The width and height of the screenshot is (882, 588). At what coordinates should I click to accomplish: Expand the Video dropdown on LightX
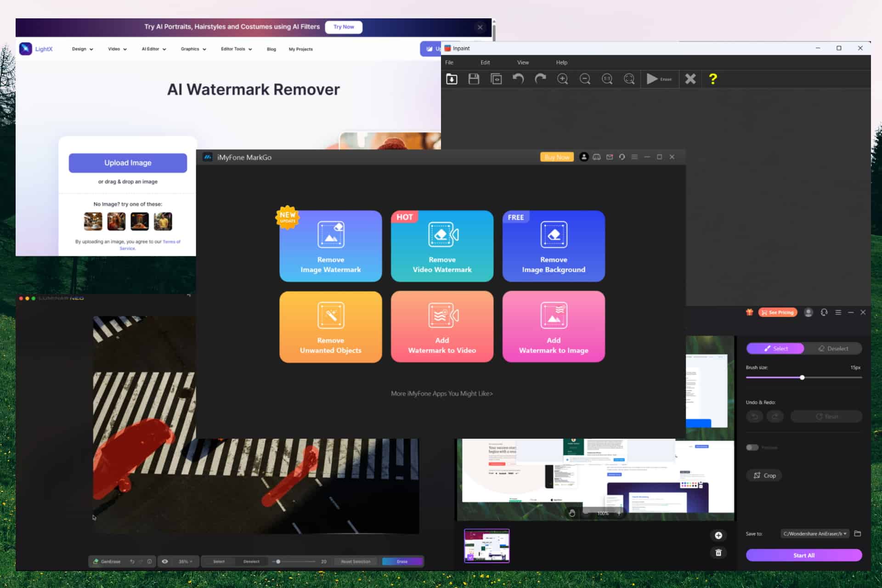[x=117, y=49]
